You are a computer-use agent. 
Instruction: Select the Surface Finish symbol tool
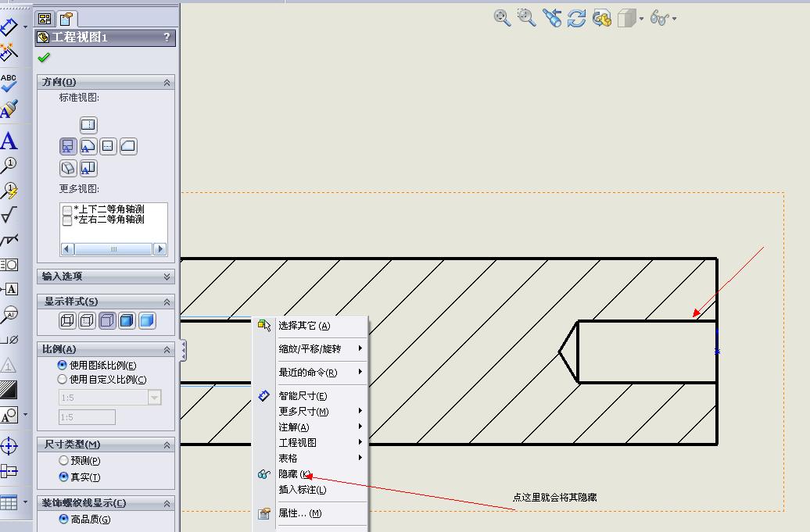pos(9,215)
